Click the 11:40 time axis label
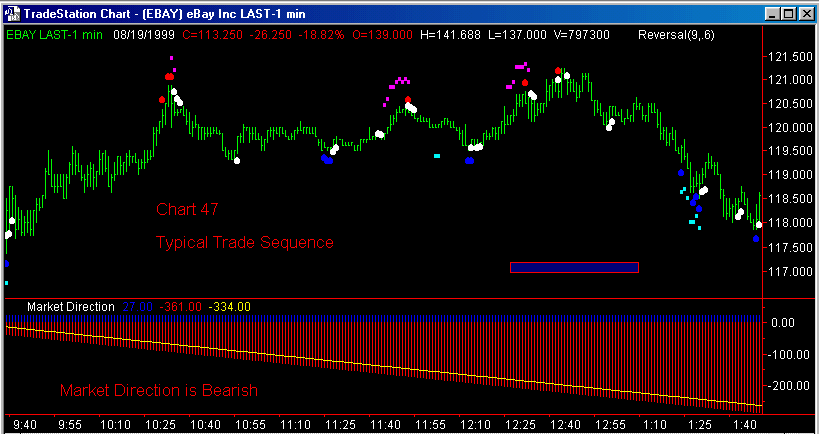 tap(384, 425)
